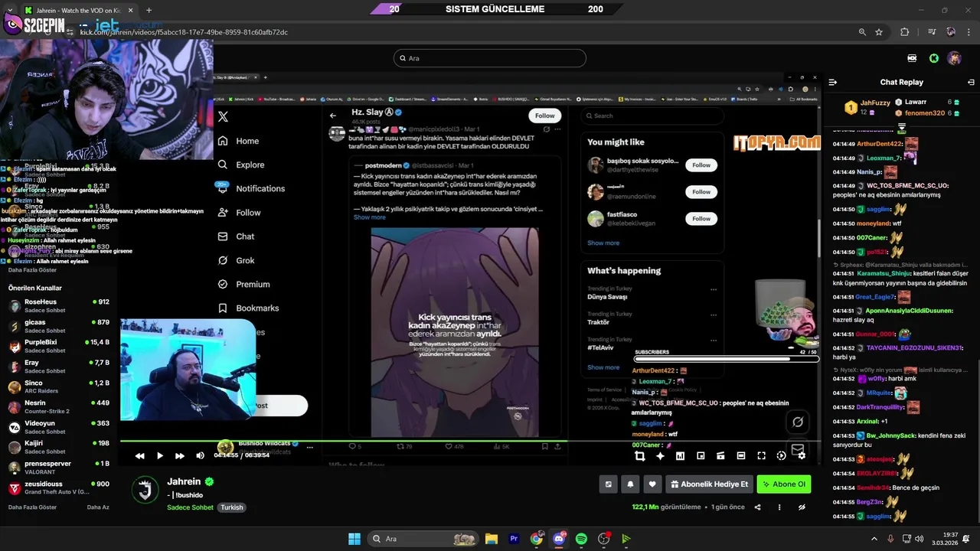The width and height of the screenshot is (980, 551).
Task: Open Nesrin Counter-Strike 2 channel
Action: point(59,407)
